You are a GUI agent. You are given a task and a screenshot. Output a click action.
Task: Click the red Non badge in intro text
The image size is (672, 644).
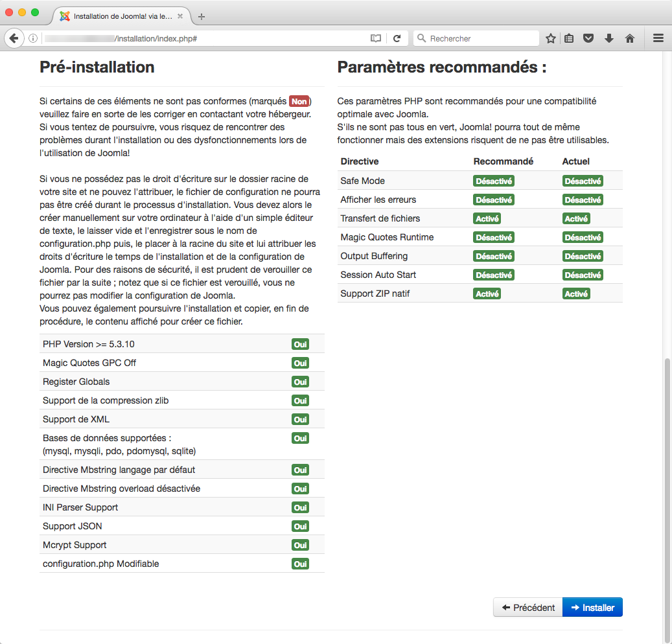tap(299, 102)
